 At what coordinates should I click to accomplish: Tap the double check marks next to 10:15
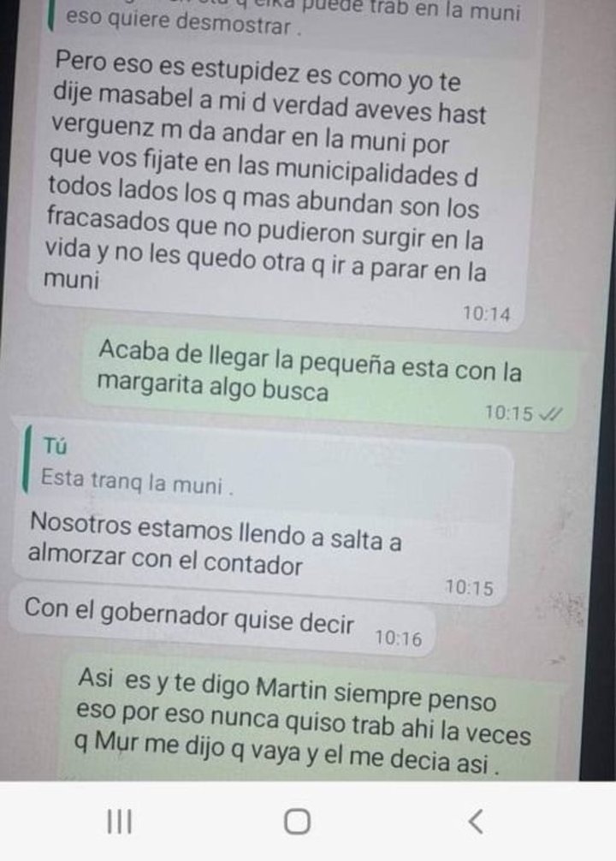pos(551,414)
